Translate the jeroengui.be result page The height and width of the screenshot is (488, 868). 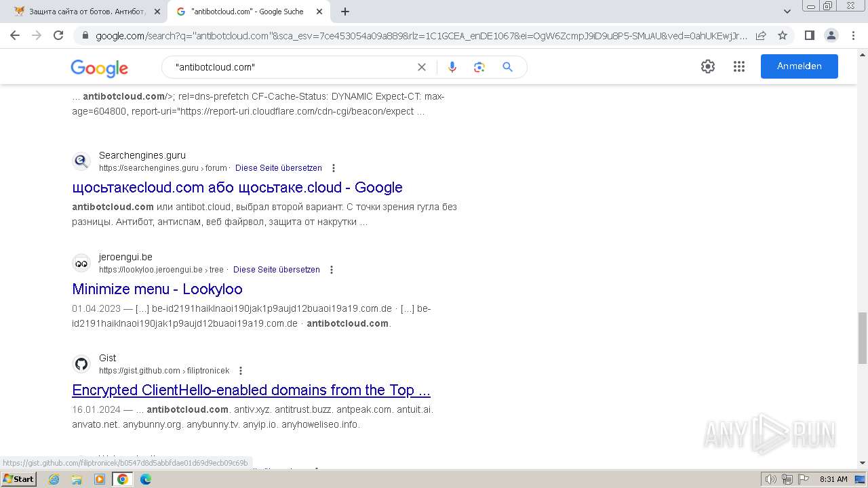click(277, 270)
